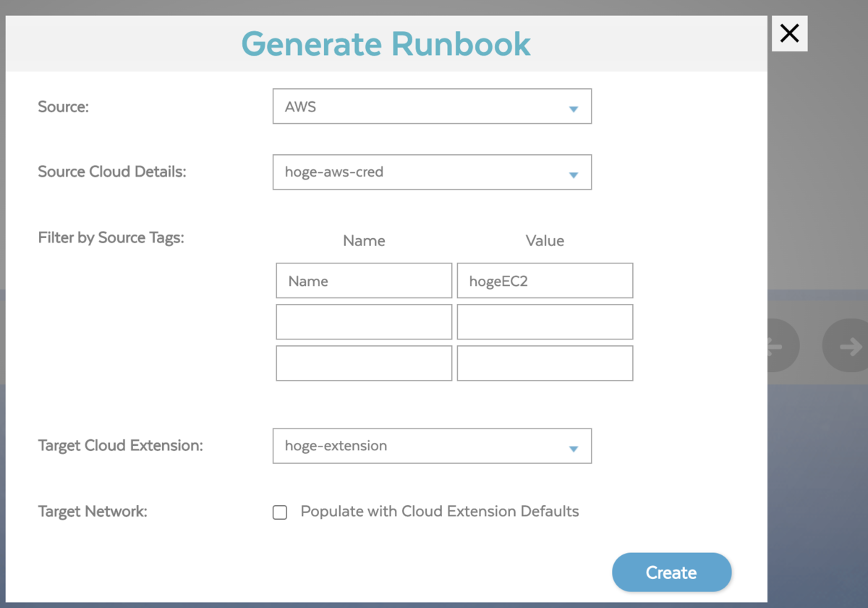Click the "Source:" label

[x=63, y=107]
